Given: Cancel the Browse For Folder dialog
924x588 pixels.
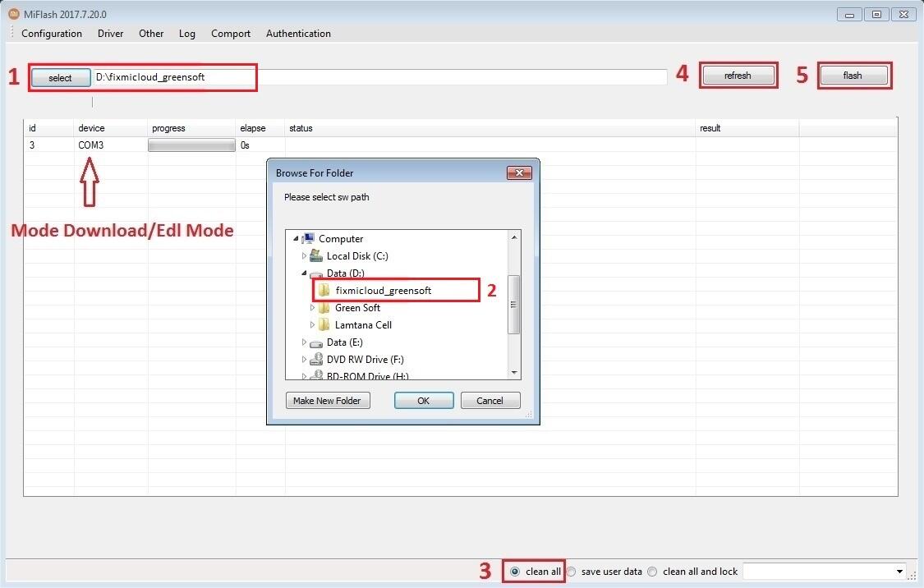Looking at the screenshot, I should tap(490, 401).
